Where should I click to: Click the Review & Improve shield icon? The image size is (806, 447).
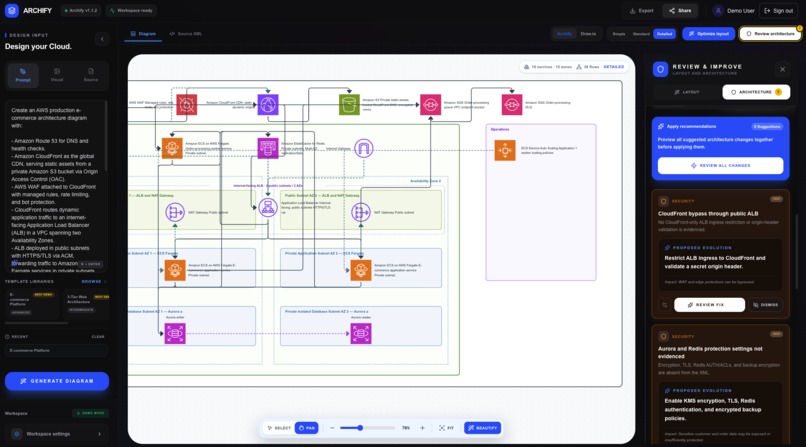click(661, 69)
